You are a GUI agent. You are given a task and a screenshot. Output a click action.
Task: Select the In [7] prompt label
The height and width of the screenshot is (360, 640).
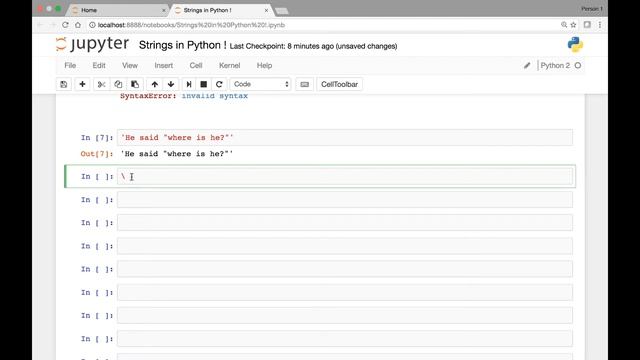[x=97, y=138]
